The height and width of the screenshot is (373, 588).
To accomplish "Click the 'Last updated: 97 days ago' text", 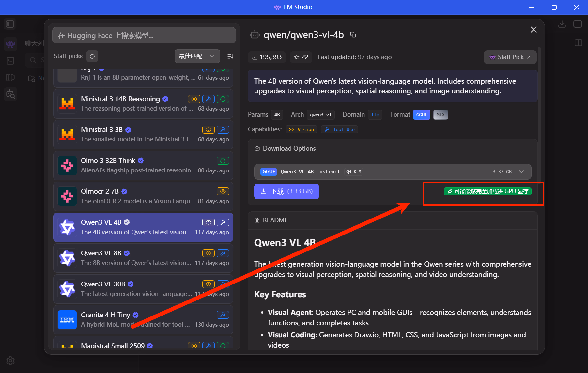I will [x=355, y=57].
